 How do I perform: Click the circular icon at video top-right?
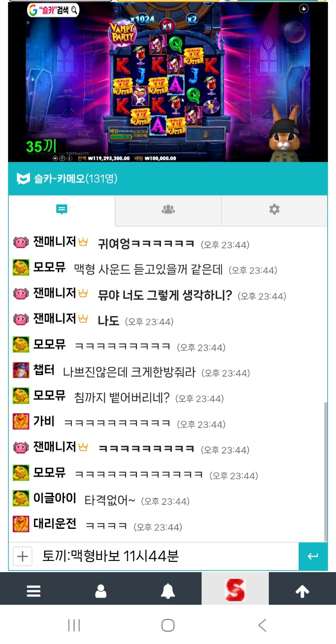coord(303,8)
